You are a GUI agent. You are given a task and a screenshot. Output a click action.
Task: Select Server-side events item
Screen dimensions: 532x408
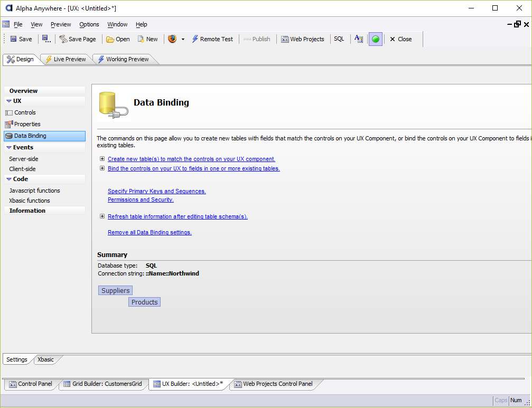24,159
